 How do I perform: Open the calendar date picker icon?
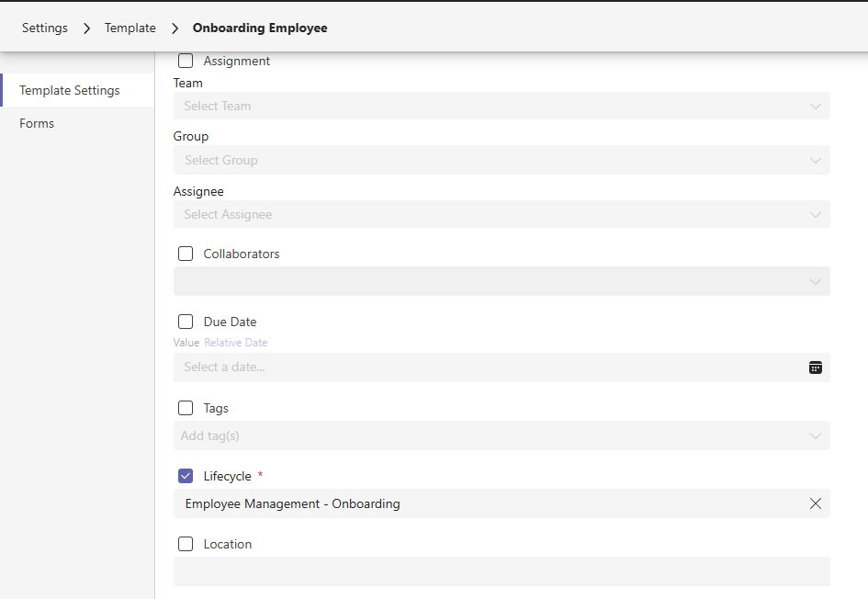[x=815, y=367]
